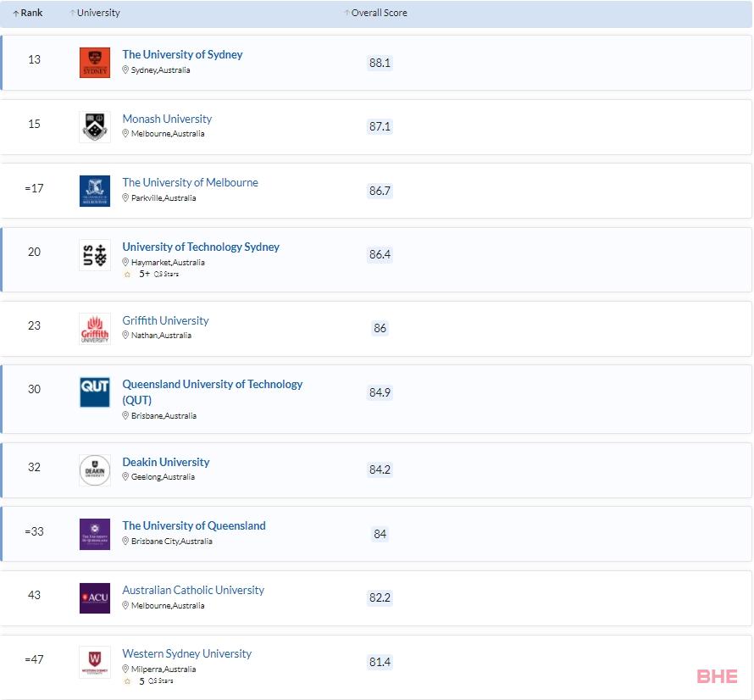This screenshot has width=754, height=700.
Task: Click overall score 84.9
Action: click(380, 392)
